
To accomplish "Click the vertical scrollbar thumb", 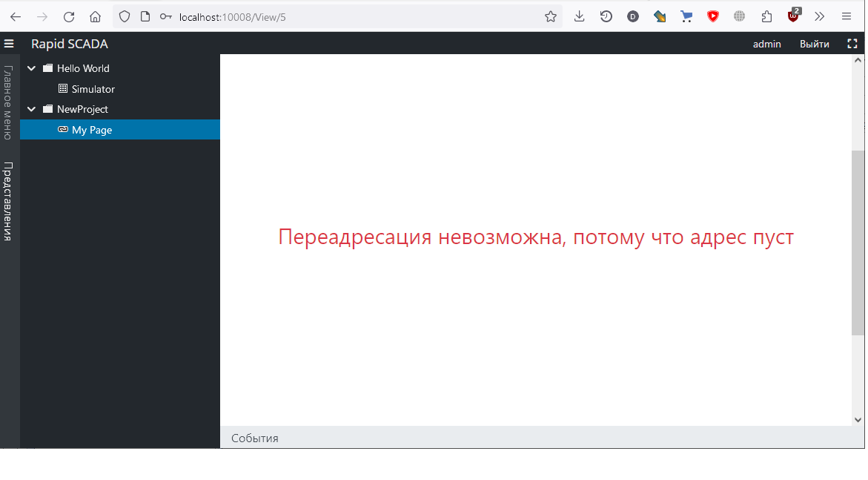I will pyautogui.click(x=858, y=242).
